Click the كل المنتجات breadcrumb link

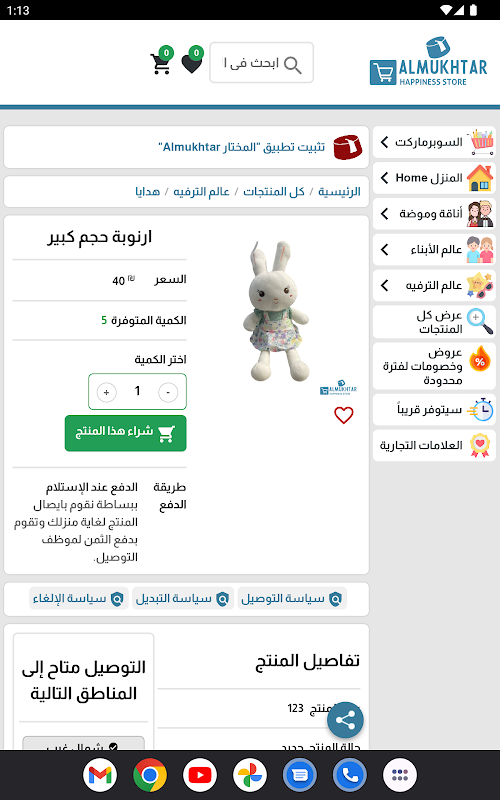273,191
